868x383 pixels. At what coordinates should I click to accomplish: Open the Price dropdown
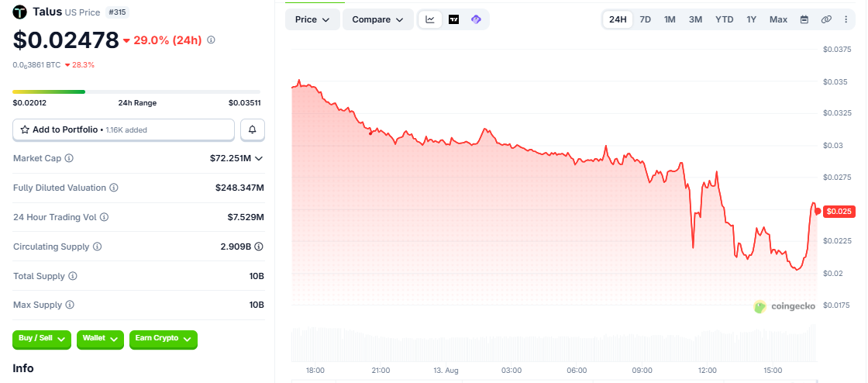(x=313, y=19)
